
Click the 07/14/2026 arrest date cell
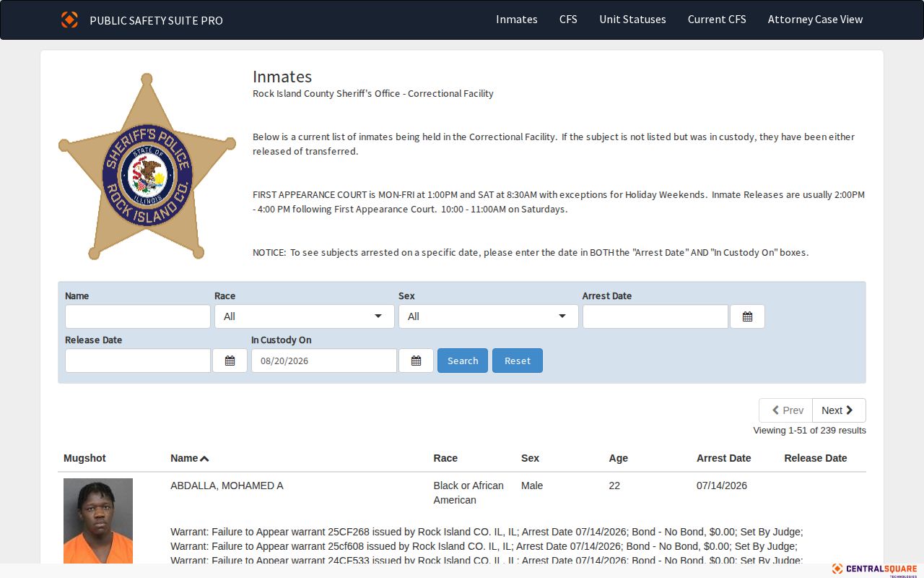point(722,486)
